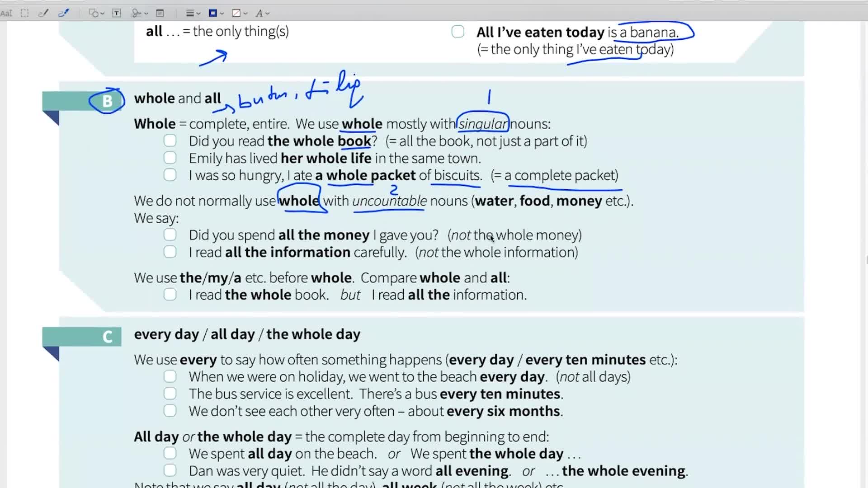The image size is (868, 488).
Task: Tick the checkbox for 'We spent all day'
Action: click(170, 453)
